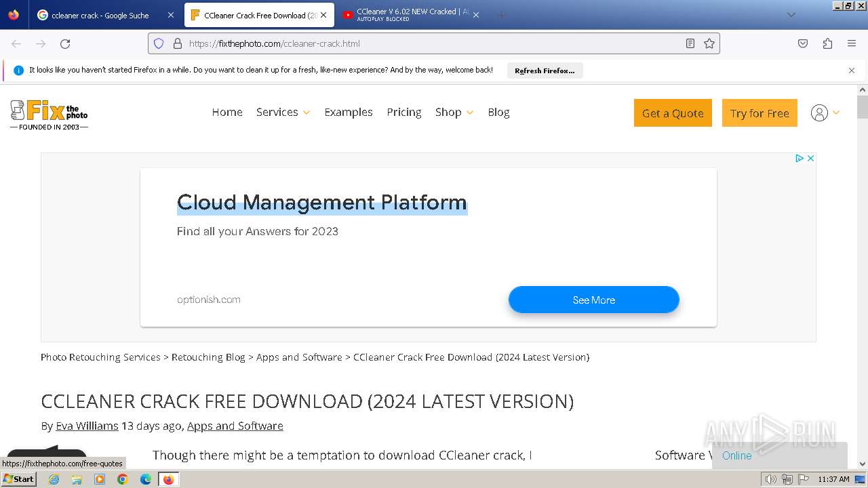Dismiss the Refresh Firefox notification bar
Viewport: 868px width, 488px height.
852,70
